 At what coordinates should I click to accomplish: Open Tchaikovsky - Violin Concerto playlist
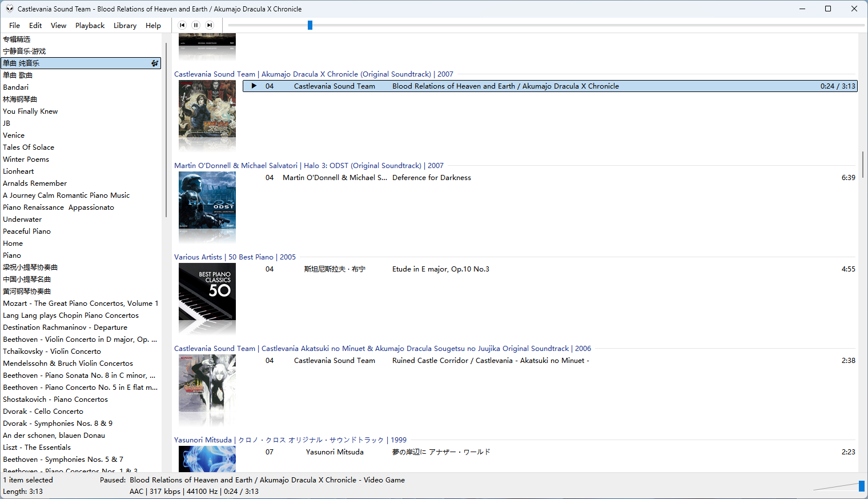pos(81,352)
